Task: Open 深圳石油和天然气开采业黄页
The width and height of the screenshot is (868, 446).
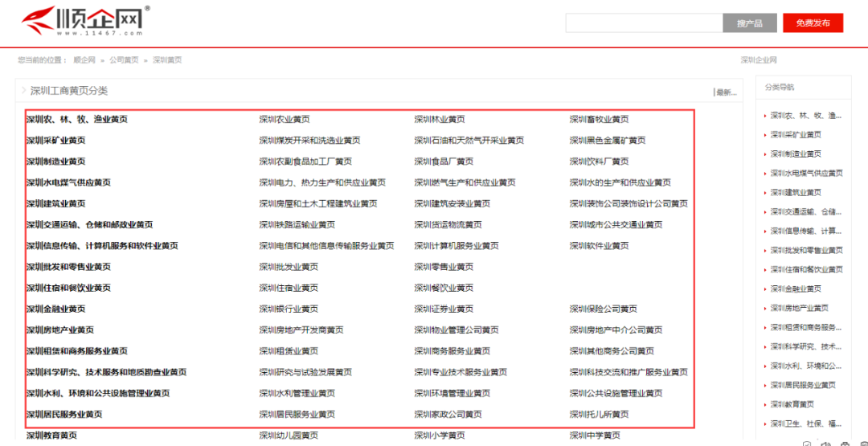Action: (x=469, y=141)
